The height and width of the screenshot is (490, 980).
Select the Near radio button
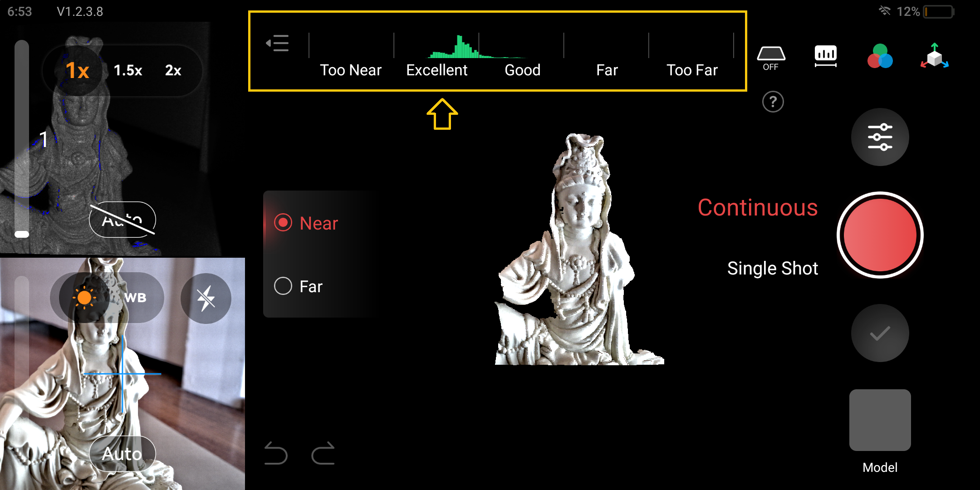[x=283, y=223]
